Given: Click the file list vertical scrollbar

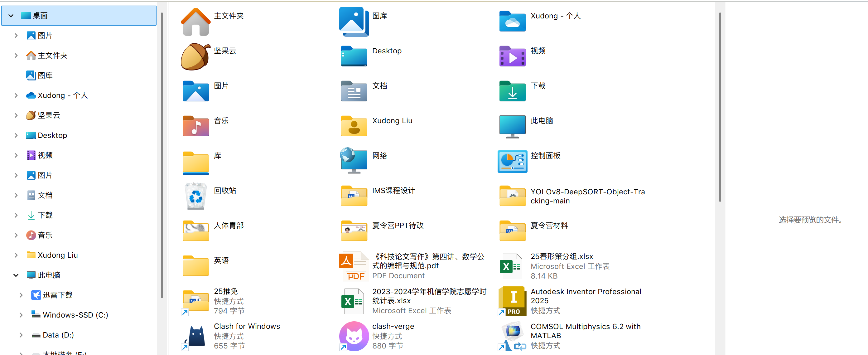Looking at the screenshot, I should (x=720, y=107).
